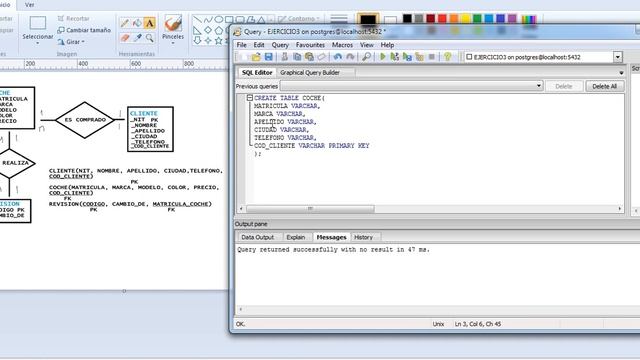Open the database connection dropdown
640x360 pixels.
pyautogui.click(x=618, y=57)
